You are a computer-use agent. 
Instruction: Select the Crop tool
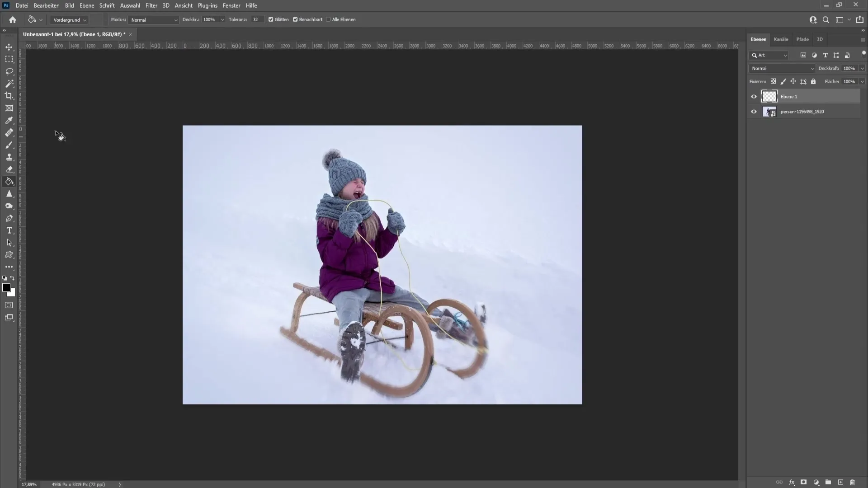pos(9,95)
